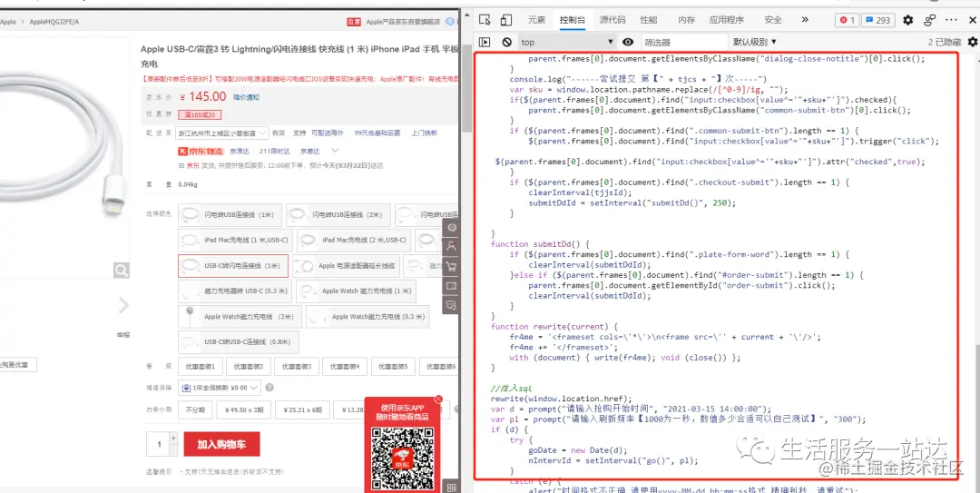Create live expression with the eye icon
The height and width of the screenshot is (493, 980).
pos(628,42)
